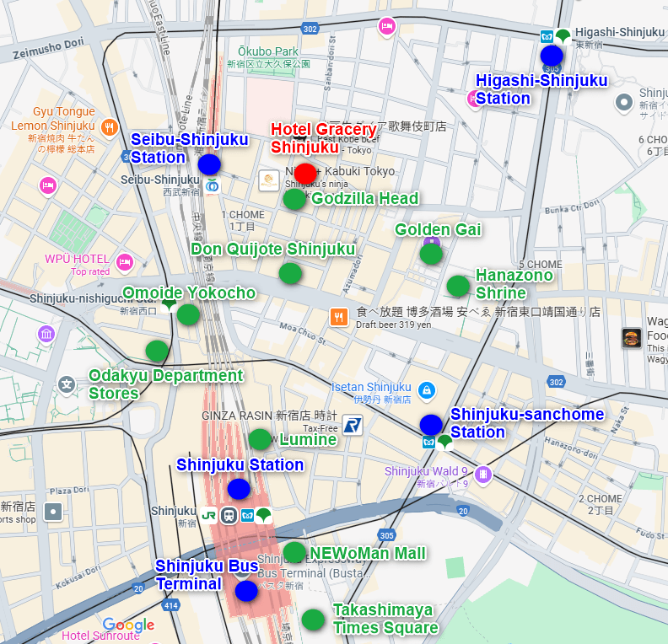668x644 pixels.
Task: Open the Gyu Tongue Lemon restaurant icon
Action: coord(110,127)
